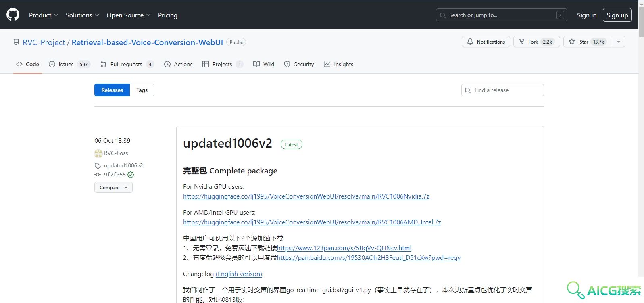The image size is (644, 303).
Task: Open the English version changelog link
Action: click(x=239, y=274)
